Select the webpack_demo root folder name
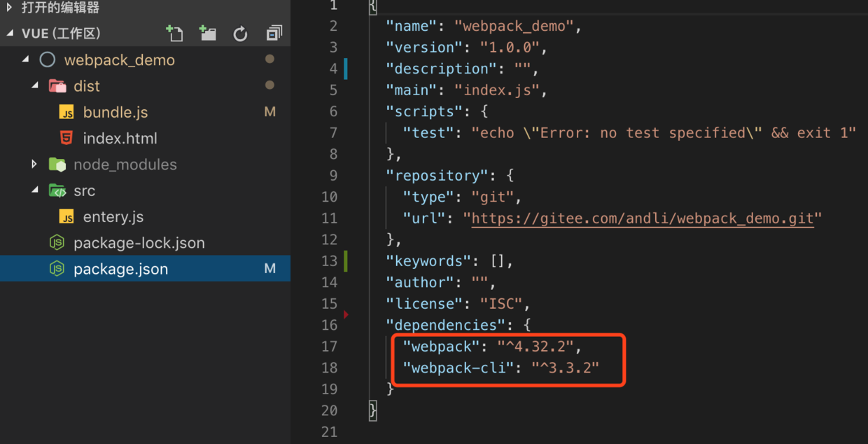The height and width of the screenshot is (444, 868). pos(119,60)
